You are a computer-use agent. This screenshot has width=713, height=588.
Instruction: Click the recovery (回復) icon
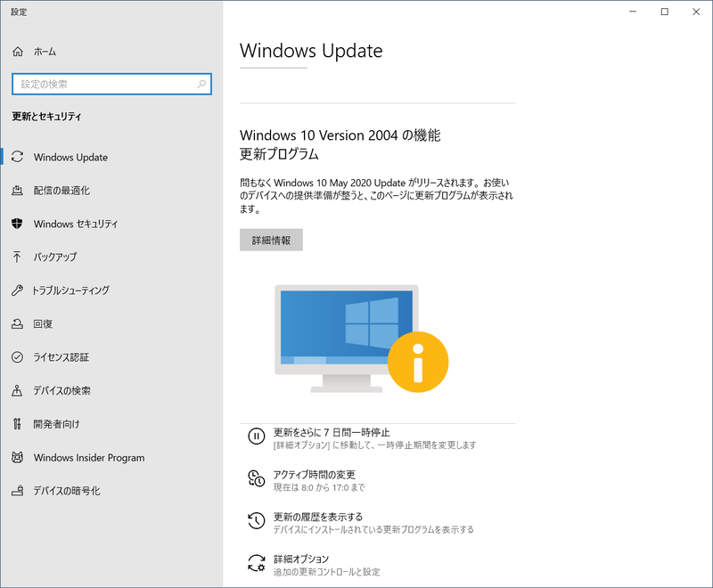(x=17, y=323)
